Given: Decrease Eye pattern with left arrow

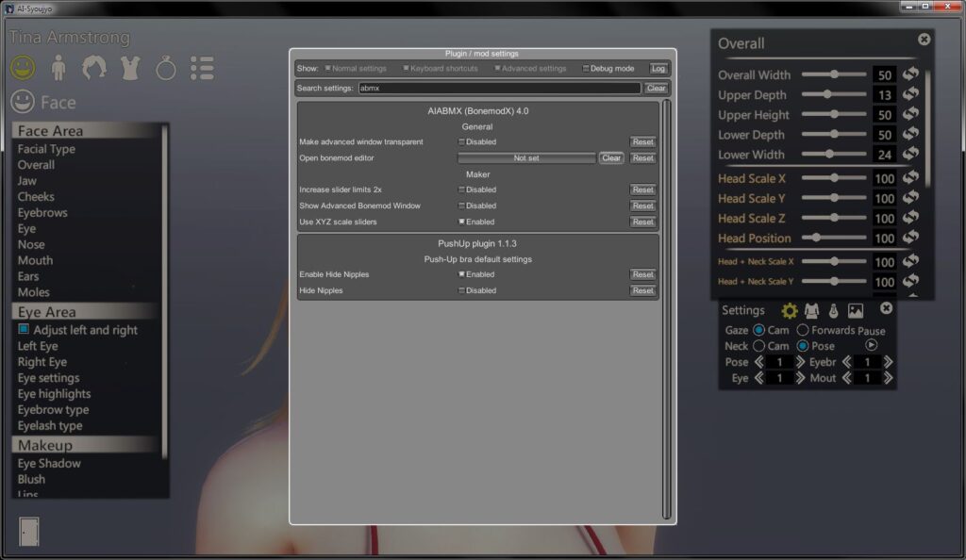Looking at the screenshot, I should (x=759, y=378).
